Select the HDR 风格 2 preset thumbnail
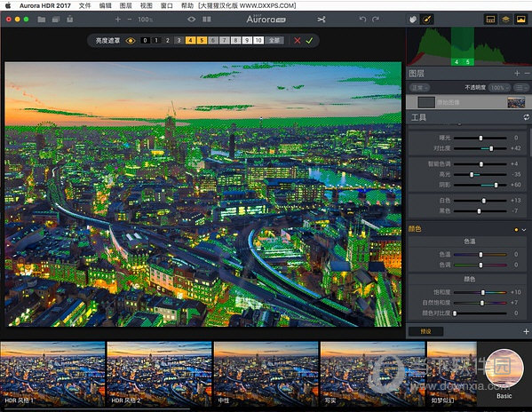 (160, 374)
